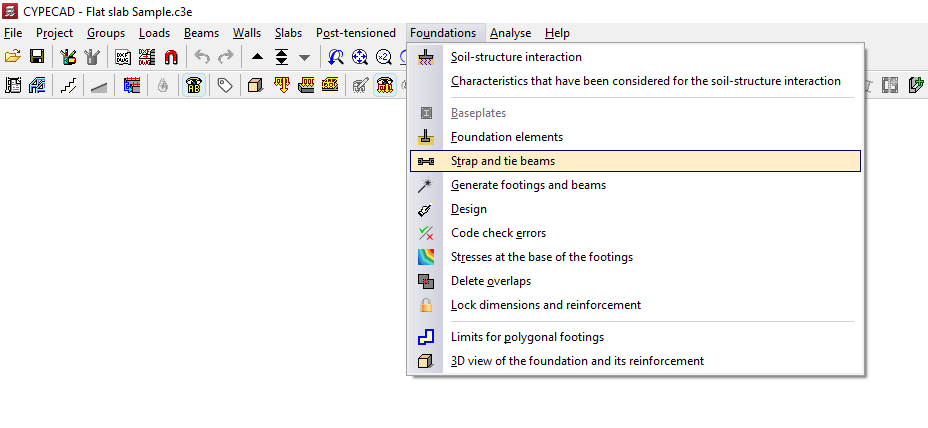Click the Open file folder icon
This screenshot has height=428, width=928.
[12, 57]
